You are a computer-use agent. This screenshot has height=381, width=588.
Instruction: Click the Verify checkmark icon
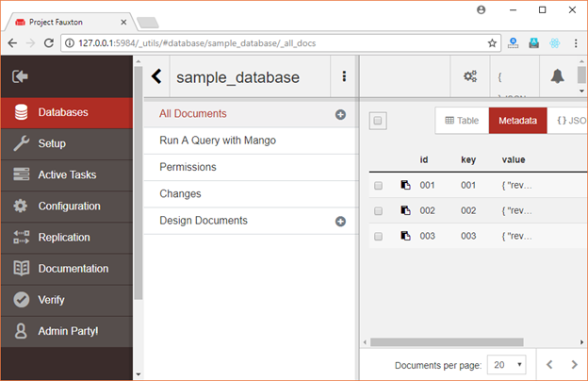pyautogui.click(x=21, y=300)
